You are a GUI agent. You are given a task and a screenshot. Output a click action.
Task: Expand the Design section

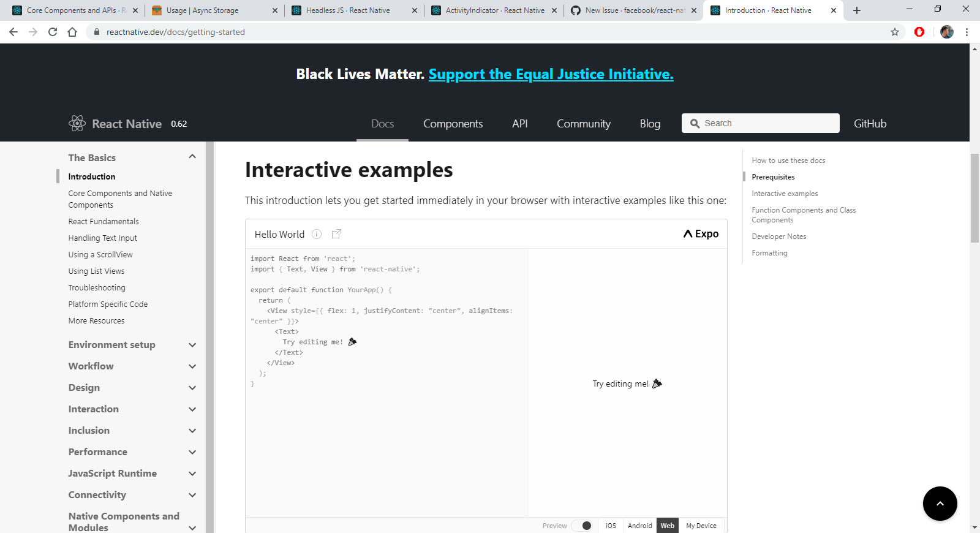pos(192,388)
